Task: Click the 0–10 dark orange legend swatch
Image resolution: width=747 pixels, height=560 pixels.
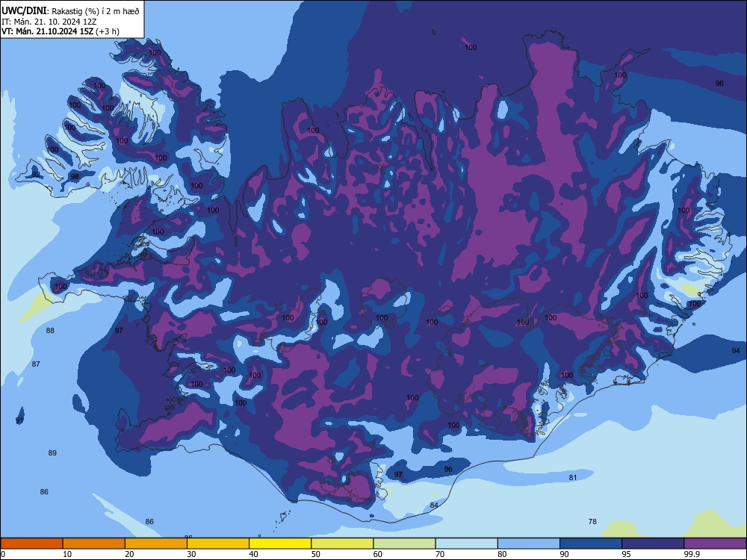Action: pos(31,544)
